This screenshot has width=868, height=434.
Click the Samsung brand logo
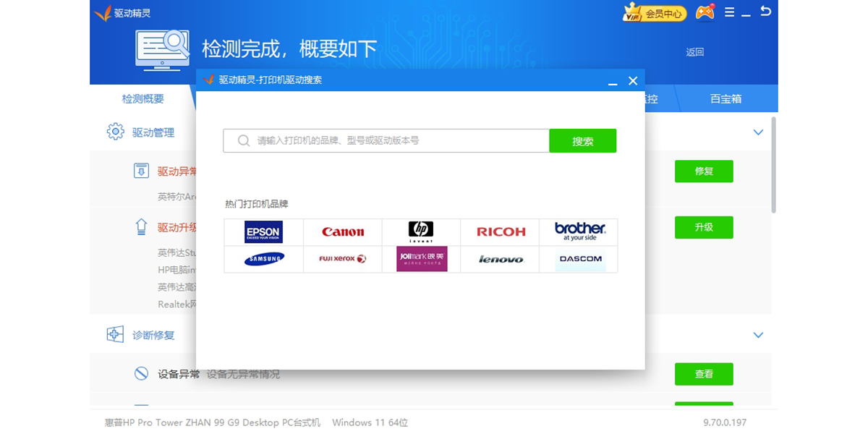coord(263,259)
